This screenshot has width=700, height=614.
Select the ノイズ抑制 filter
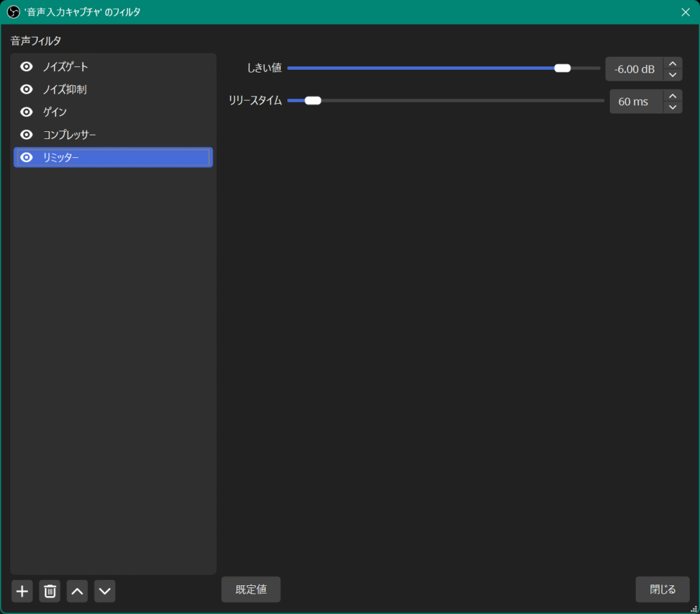pos(113,90)
